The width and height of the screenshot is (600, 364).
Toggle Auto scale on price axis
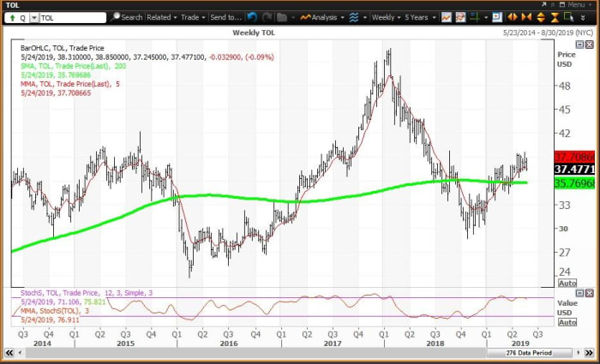coord(567,283)
